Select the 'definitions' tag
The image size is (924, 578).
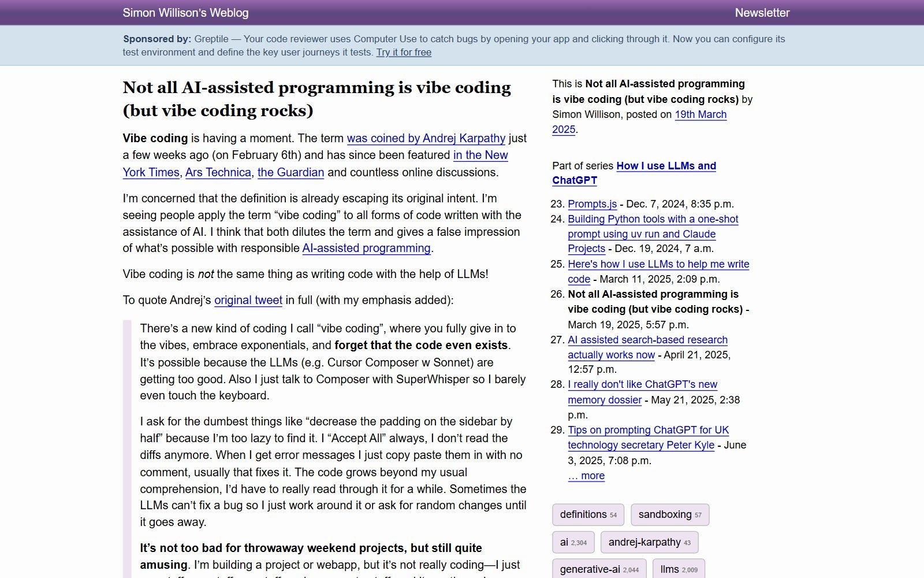pos(588,514)
